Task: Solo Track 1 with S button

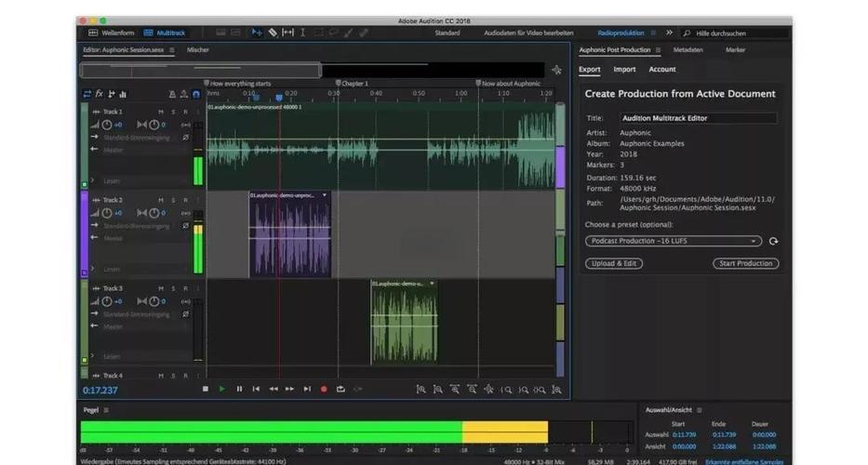Action: (x=173, y=112)
